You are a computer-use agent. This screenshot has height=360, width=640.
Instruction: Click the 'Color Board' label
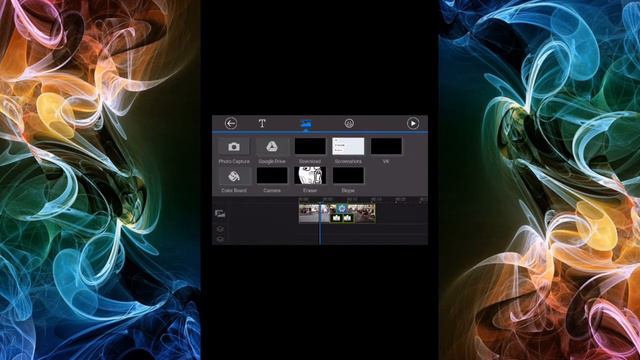234,191
